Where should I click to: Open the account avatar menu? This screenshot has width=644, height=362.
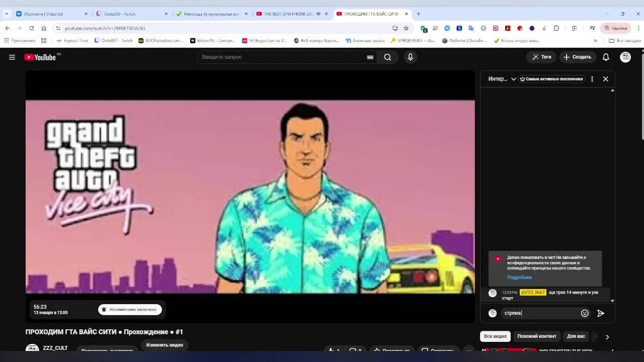click(625, 57)
